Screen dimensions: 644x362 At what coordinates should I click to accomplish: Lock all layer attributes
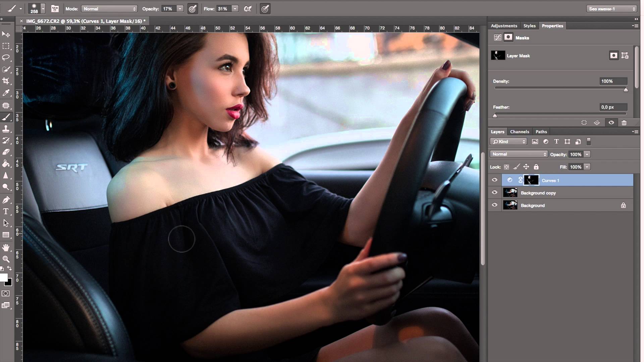click(536, 167)
